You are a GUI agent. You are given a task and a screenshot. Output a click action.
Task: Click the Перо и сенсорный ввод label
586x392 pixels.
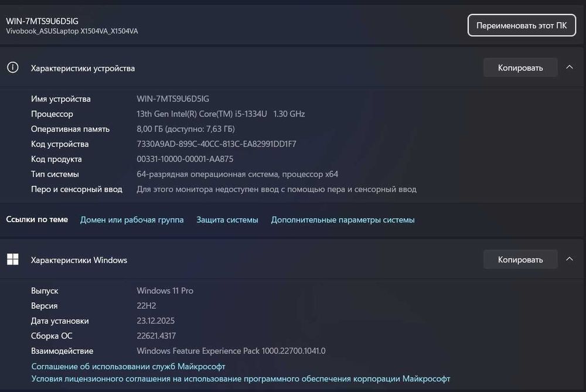[x=77, y=189]
